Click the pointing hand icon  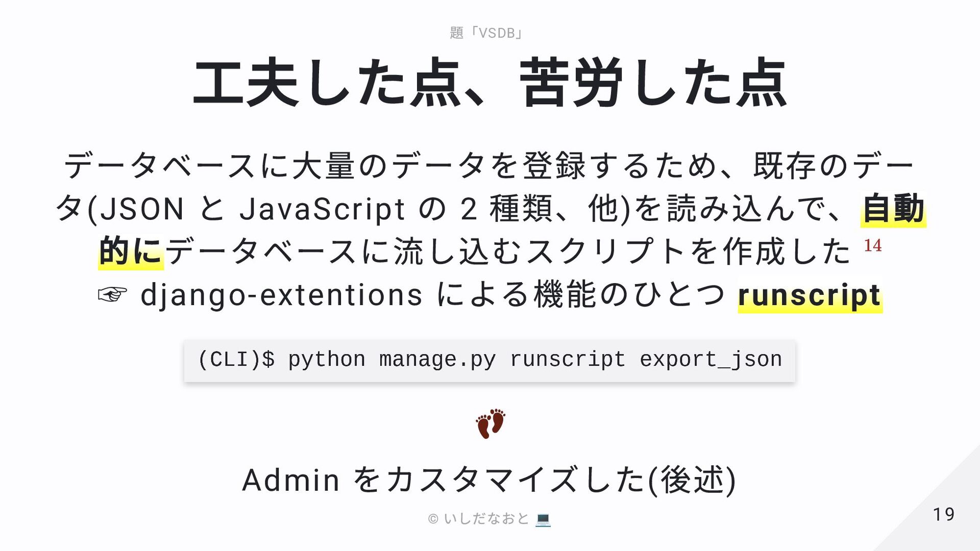point(112,294)
